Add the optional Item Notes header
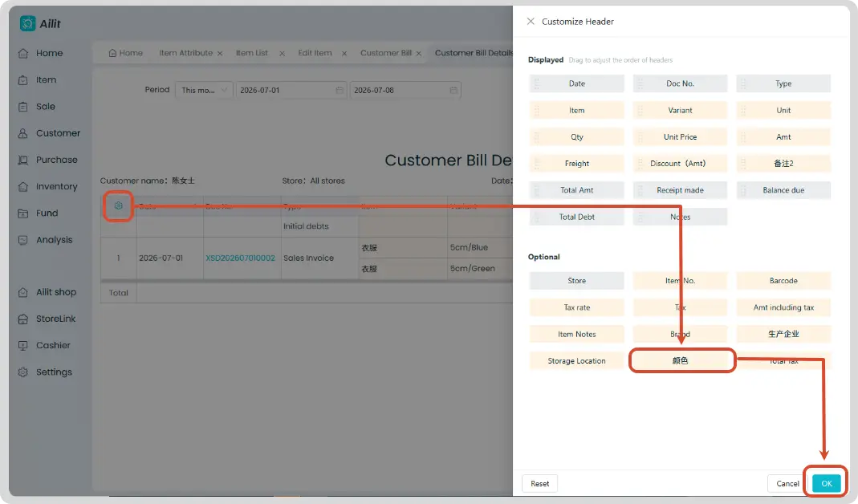Viewport: 858px width, 504px height. 577,335
